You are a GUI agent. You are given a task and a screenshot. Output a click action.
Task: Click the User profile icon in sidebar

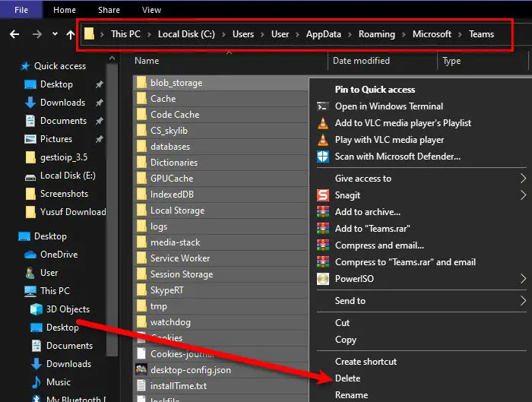coord(30,273)
